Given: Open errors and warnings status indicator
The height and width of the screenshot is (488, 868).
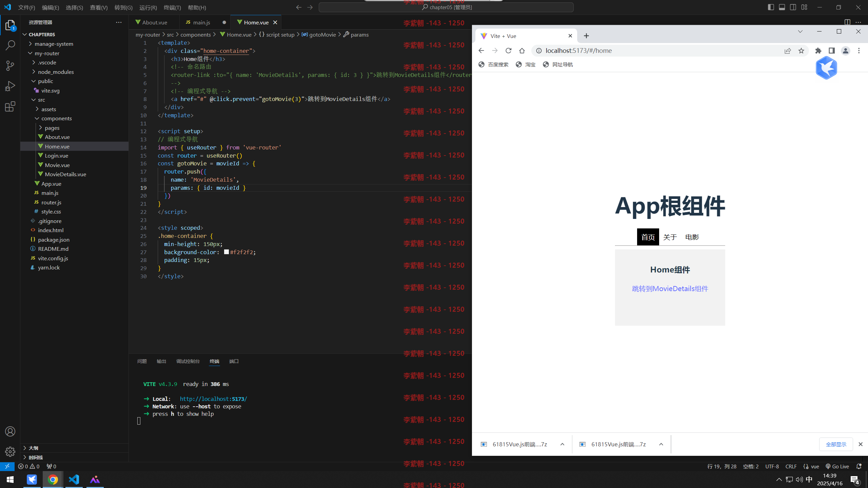Looking at the screenshot, I should (29, 466).
